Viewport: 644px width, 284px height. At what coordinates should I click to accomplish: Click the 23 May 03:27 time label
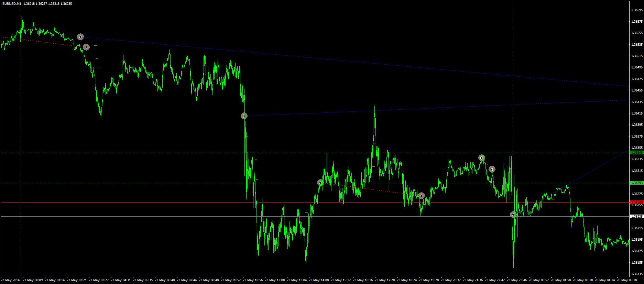click(x=99, y=280)
